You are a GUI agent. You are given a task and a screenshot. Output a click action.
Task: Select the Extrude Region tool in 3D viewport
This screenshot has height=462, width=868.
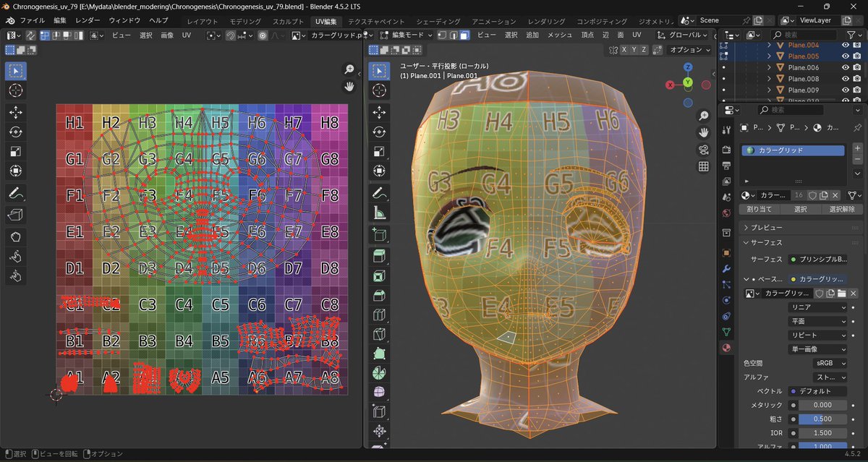click(379, 257)
